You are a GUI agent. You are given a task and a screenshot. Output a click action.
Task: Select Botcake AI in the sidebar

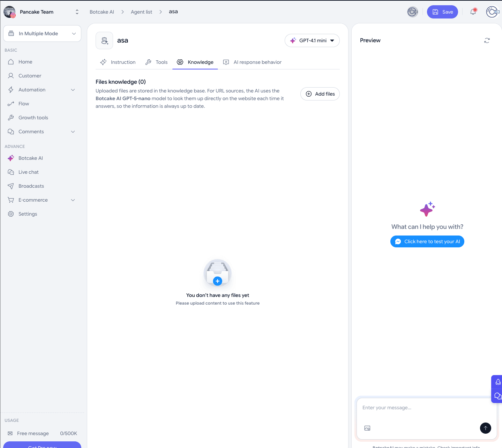(42, 158)
